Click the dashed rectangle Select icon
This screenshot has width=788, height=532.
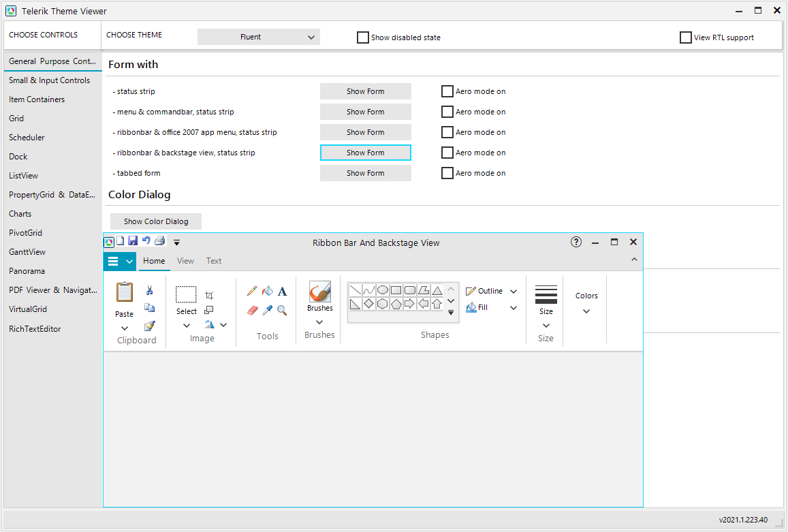(x=186, y=294)
